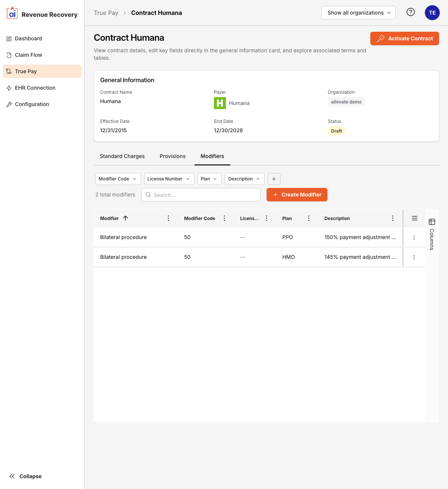Select the Claim Flow sidebar icon
448x489 pixels.
coord(9,55)
